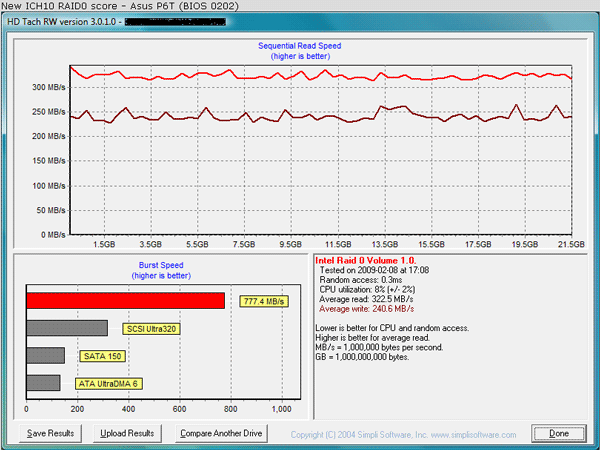The image size is (600, 450).
Task: Click the Sequential Read Speed chart title
Action: (300, 46)
